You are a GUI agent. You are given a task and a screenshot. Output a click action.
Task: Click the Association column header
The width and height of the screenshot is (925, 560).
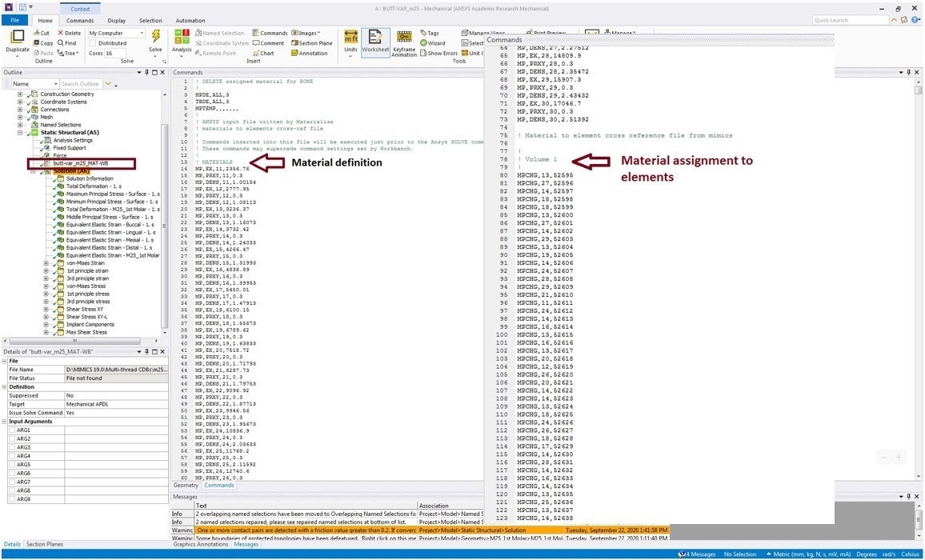click(450, 506)
